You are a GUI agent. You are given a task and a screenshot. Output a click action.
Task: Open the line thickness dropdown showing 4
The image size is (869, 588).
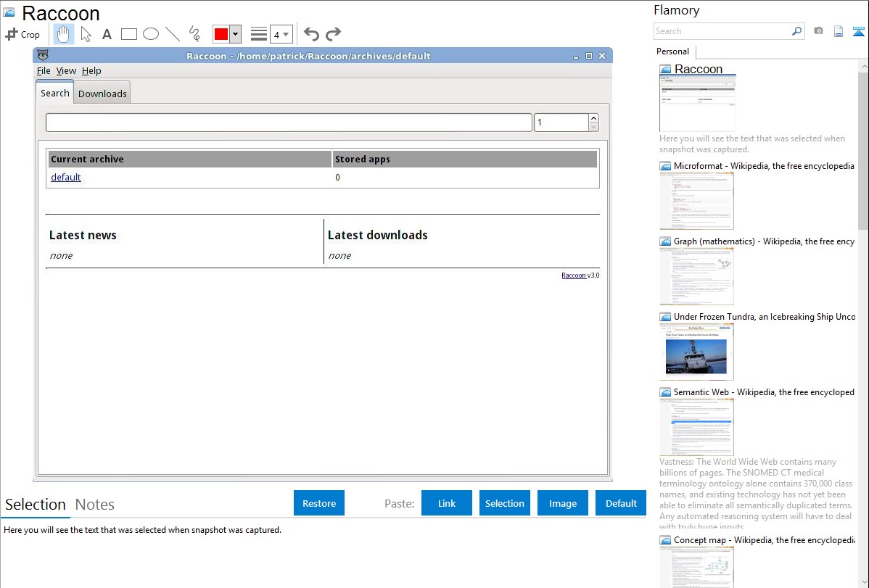(x=281, y=34)
